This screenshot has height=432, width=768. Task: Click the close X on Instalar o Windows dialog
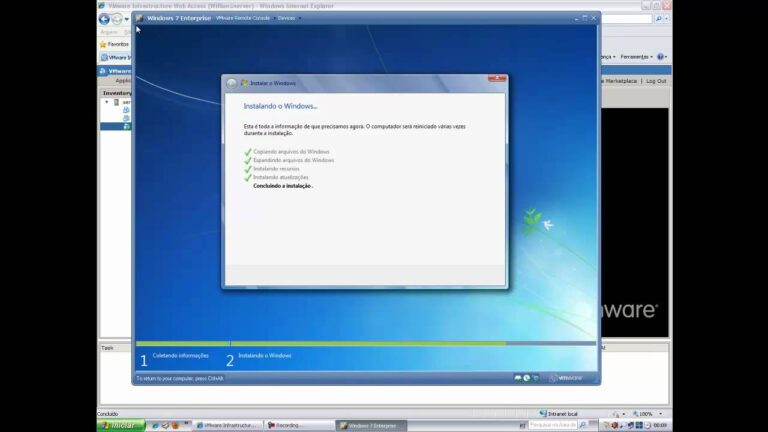point(497,78)
